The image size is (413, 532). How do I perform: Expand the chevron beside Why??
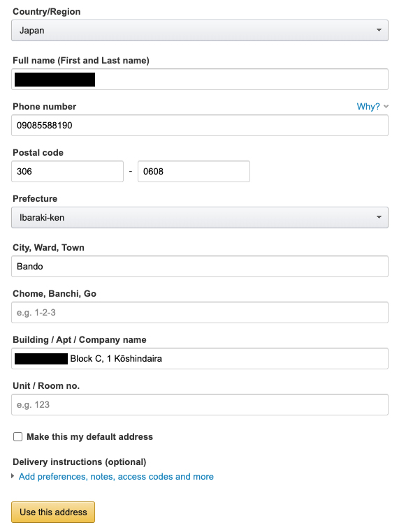tap(386, 107)
